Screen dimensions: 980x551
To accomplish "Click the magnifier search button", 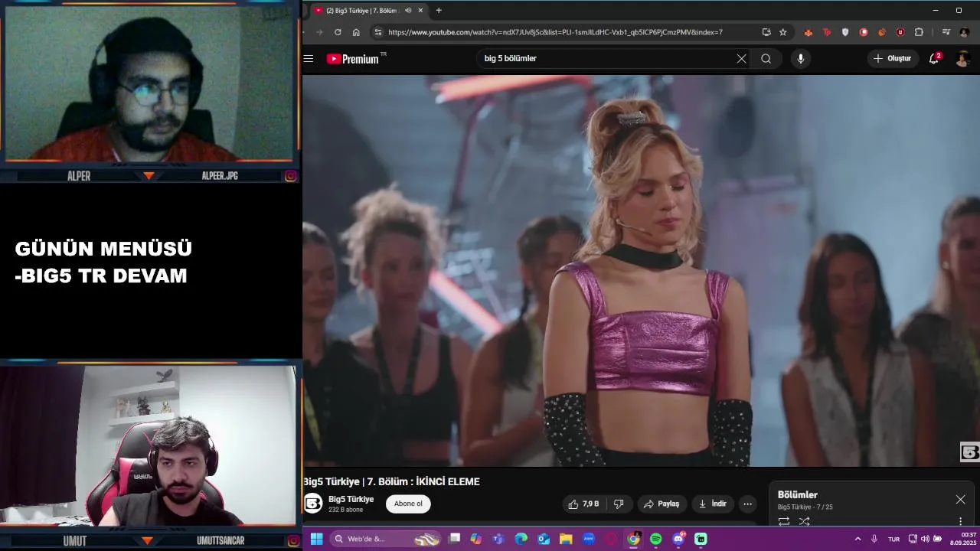I will (766, 59).
